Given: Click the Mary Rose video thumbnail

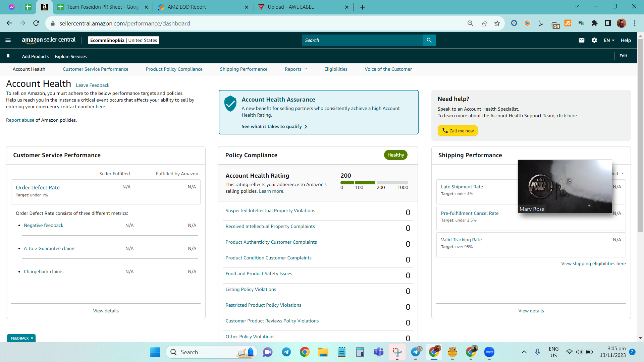Looking at the screenshot, I should pyautogui.click(x=565, y=186).
